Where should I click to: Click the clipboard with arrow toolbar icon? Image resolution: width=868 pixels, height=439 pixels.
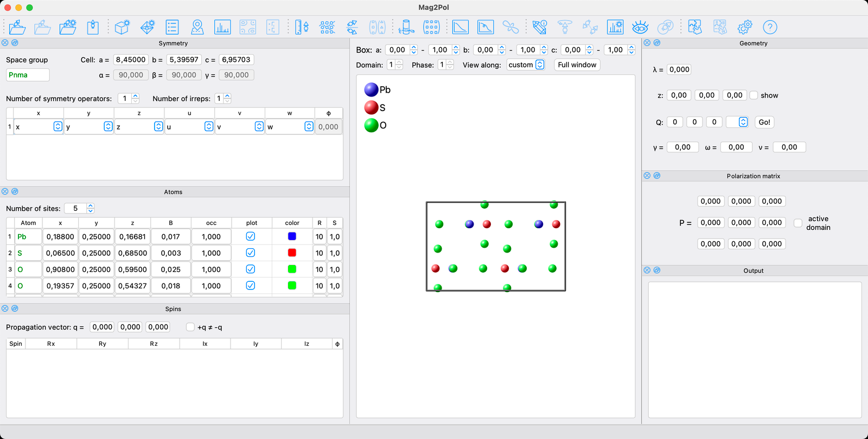point(93,27)
